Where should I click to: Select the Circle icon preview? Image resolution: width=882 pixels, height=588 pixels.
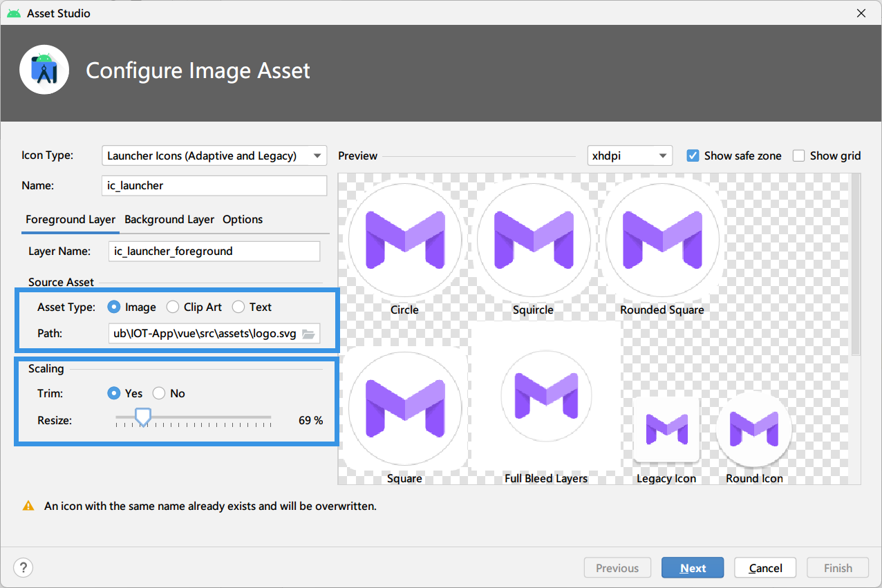(x=404, y=240)
